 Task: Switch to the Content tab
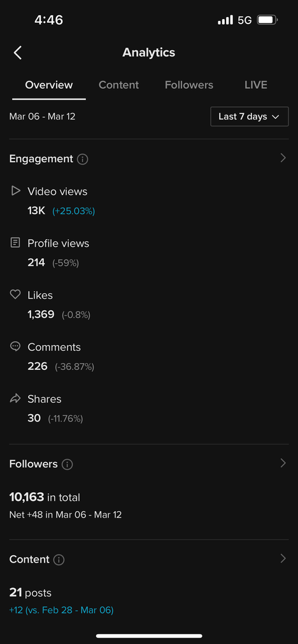click(x=118, y=85)
